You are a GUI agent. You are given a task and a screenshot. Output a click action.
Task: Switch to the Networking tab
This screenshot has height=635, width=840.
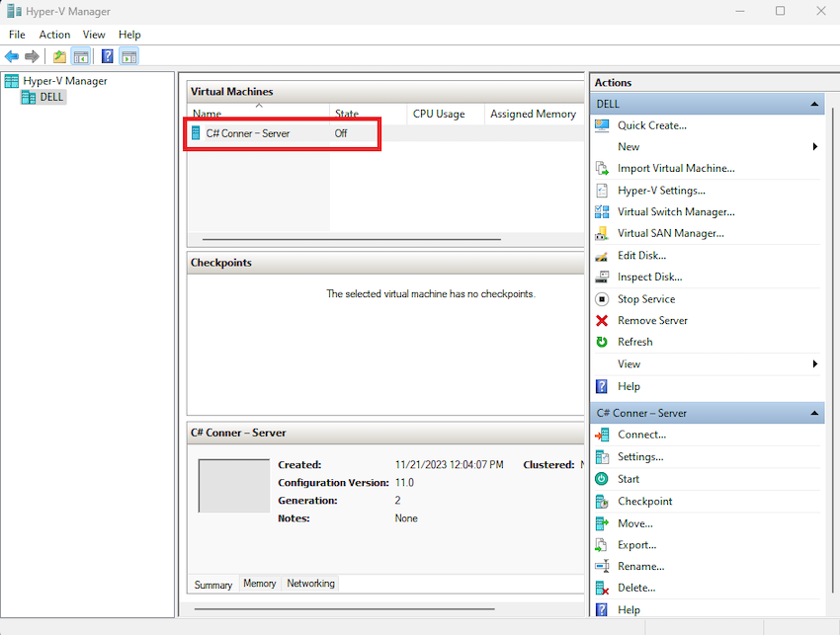point(310,583)
